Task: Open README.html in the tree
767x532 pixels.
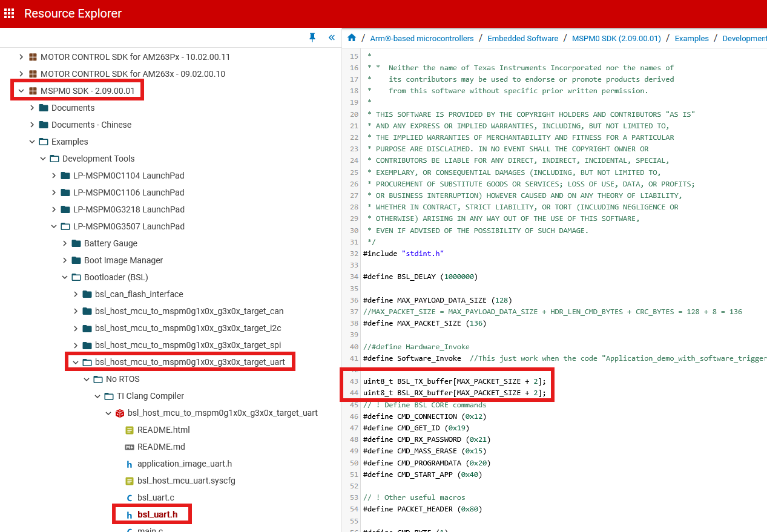Action: (x=163, y=430)
